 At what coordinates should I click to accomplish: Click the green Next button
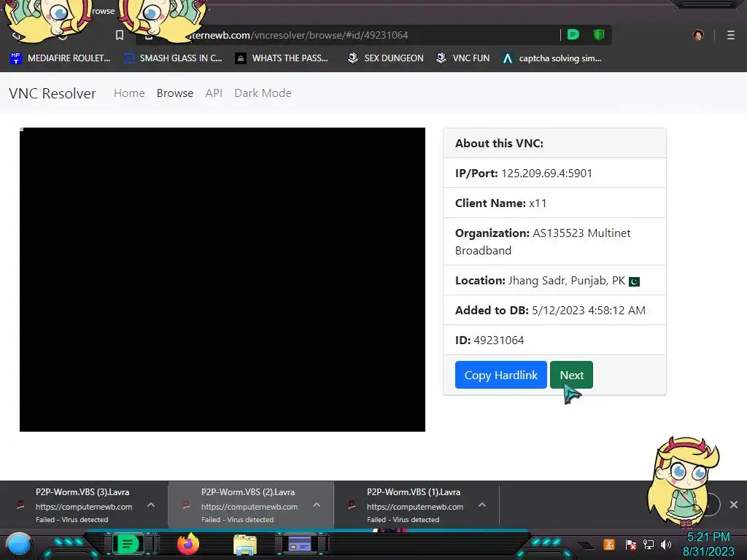[571, 376]
